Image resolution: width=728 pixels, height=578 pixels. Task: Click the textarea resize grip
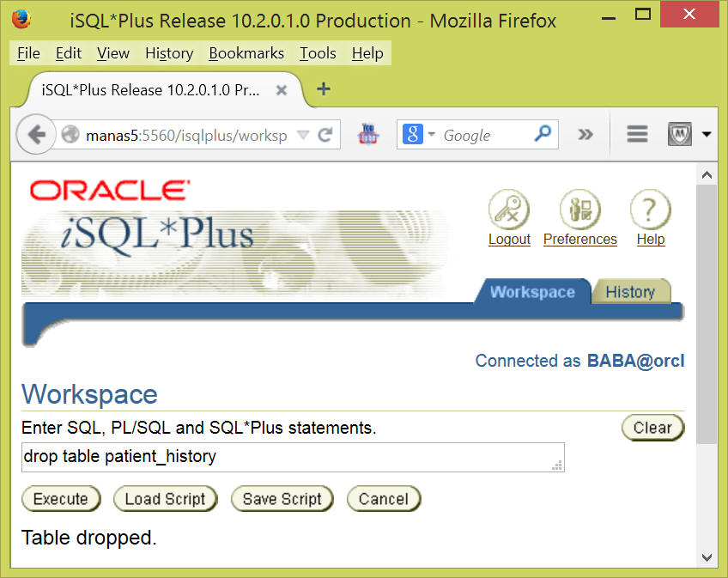(557, 465)
